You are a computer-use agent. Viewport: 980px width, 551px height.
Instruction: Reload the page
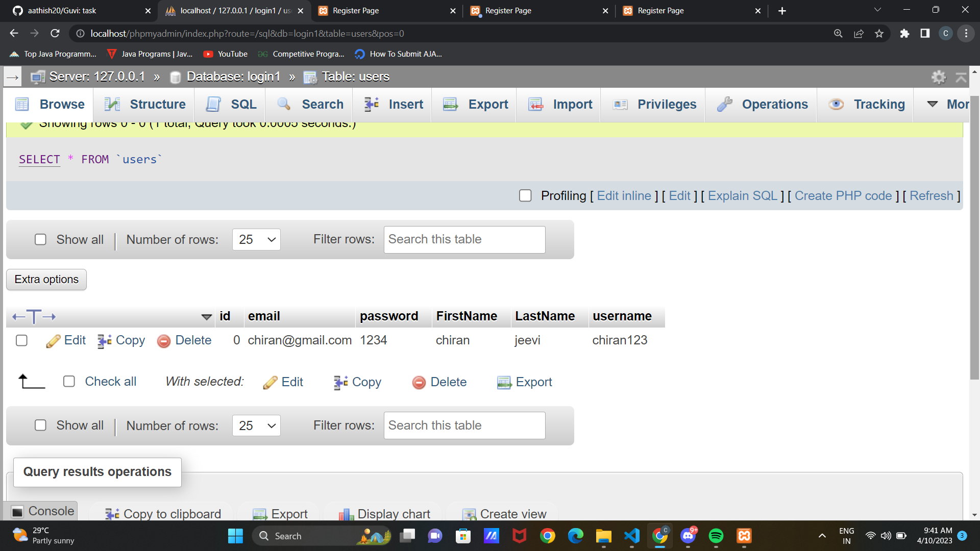[55, 34]
